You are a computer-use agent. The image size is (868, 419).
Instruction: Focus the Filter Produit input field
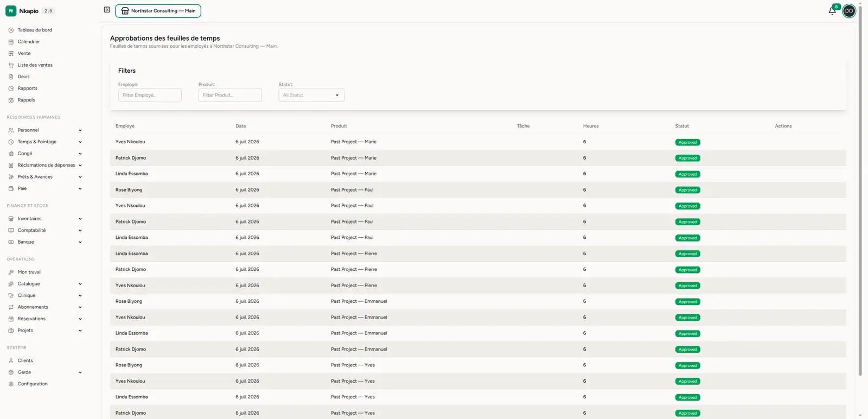230,95
